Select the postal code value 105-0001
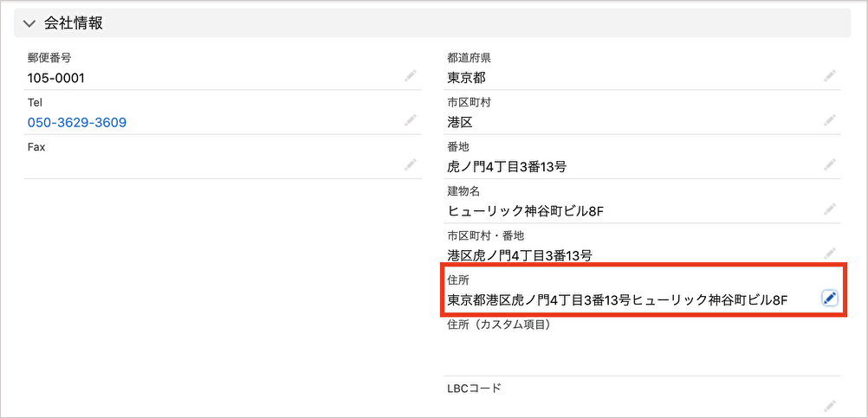868x418 pixels. [x=56, y=78]
